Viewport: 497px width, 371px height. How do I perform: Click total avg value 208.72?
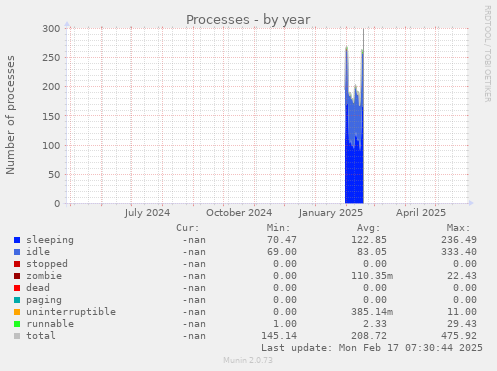tap(369, 336)
